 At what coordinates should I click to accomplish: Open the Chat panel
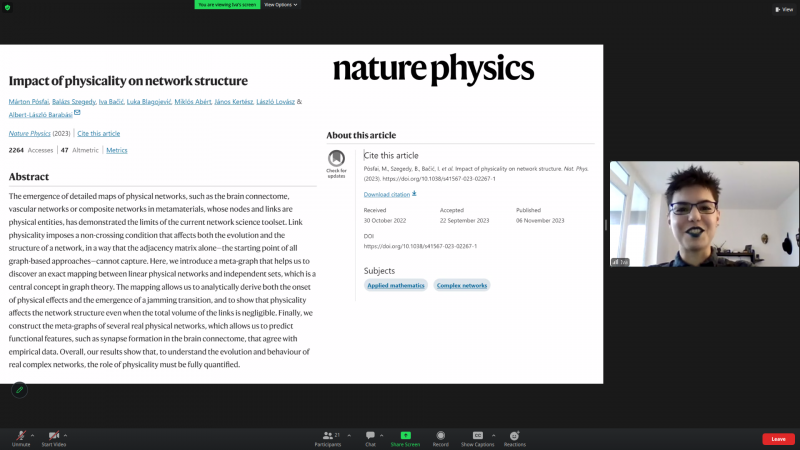tap(370, 438)
